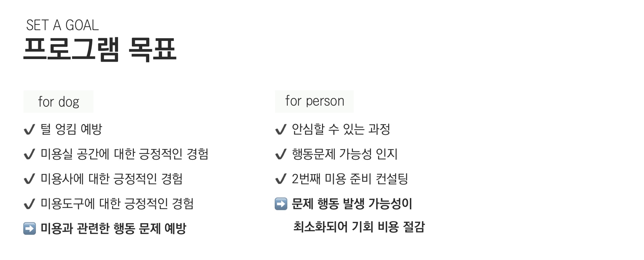
Task: Click the checkmark beside 행동문제 가능성 인지
Action: (281, 154)
